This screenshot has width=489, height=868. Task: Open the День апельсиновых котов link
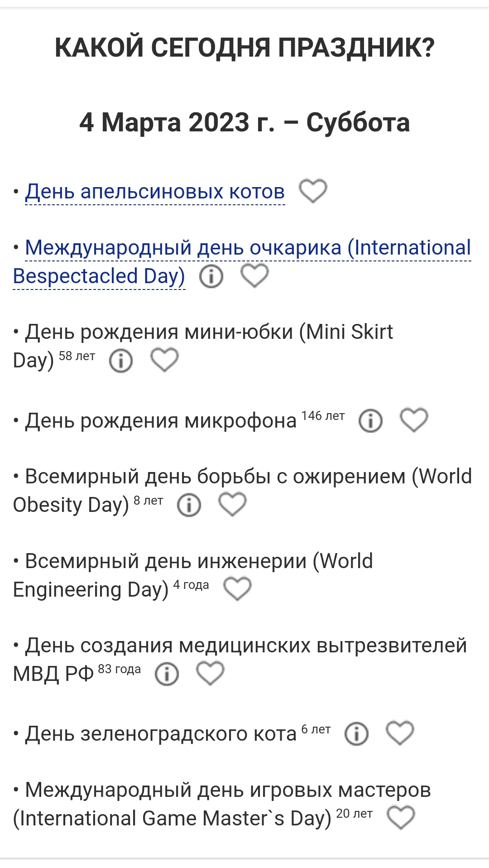point(155,192)
